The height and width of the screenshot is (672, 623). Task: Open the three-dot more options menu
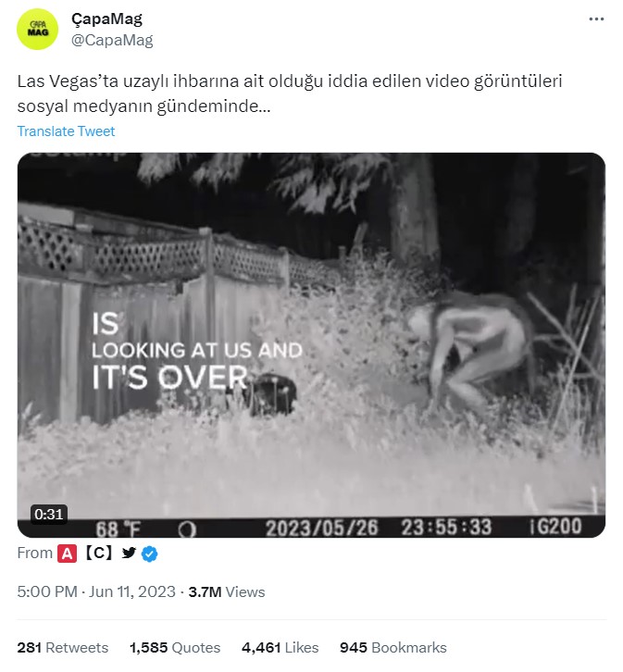(x=598, y=19)
